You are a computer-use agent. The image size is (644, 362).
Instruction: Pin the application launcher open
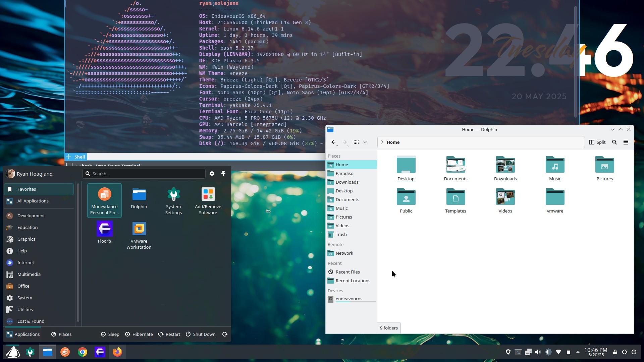(x=223, y=174)
